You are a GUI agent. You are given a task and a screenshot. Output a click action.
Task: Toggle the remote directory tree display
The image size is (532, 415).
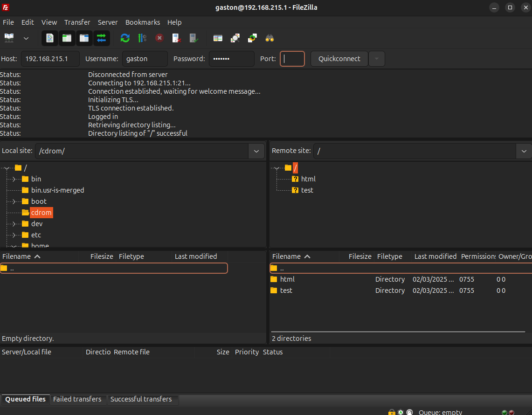pos(84,38)
